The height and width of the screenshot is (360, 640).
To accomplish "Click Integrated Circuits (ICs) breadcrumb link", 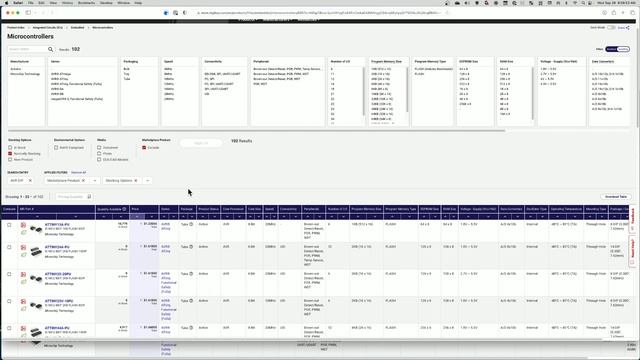I will click(48, 28).
